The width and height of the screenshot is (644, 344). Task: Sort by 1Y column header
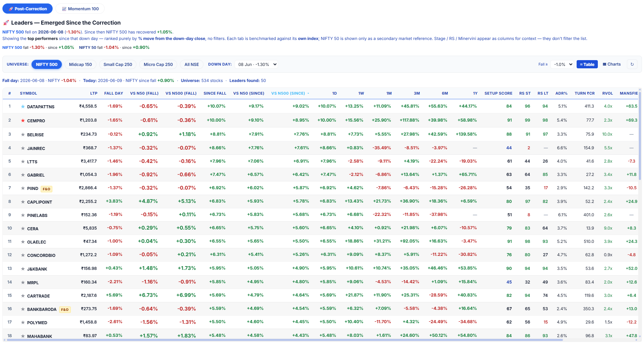[475, 93]
